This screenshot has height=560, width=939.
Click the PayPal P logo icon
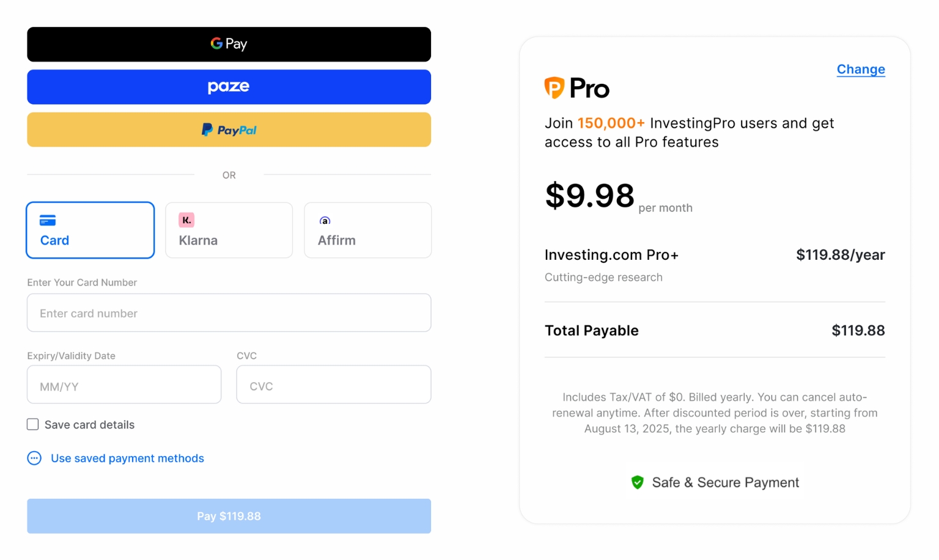[207, 130]
